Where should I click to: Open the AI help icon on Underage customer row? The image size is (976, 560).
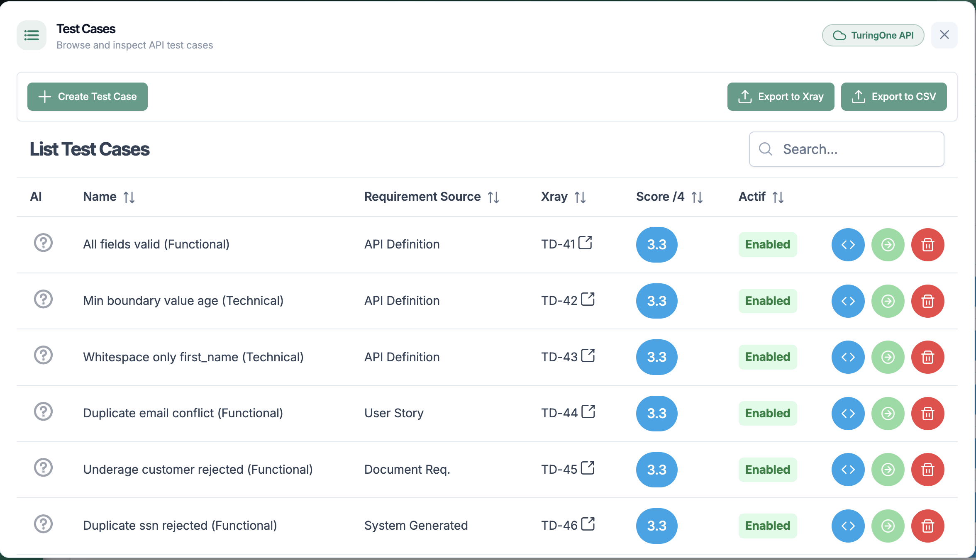click(43, 467)
